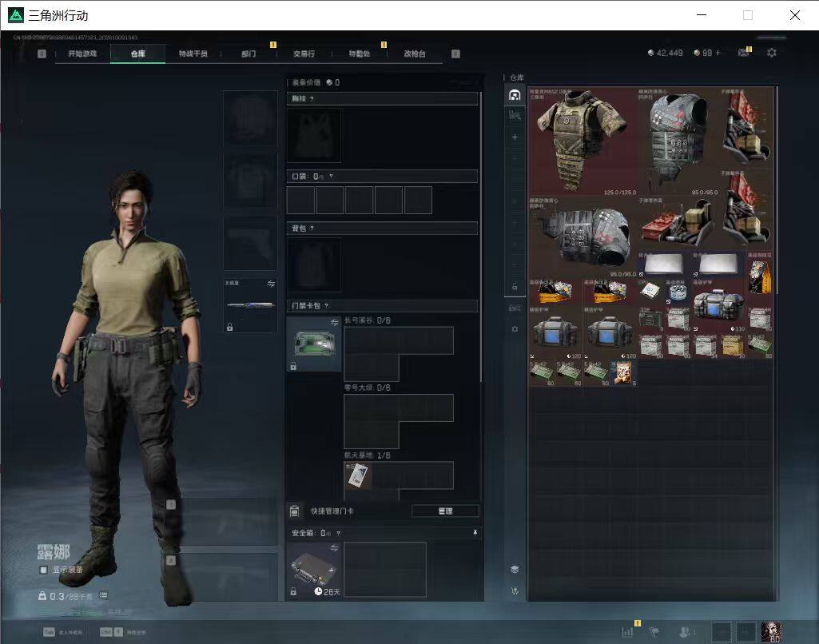Add a new warehouse page with plus icon
The height and width of the screenshot is (644, 819).
[515, 137]
